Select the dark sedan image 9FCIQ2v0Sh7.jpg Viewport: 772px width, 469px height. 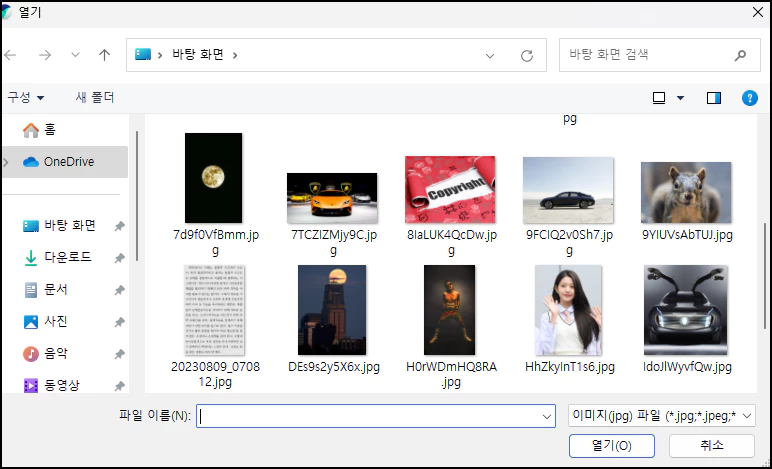pyautogui.click(x=568, y=190)
